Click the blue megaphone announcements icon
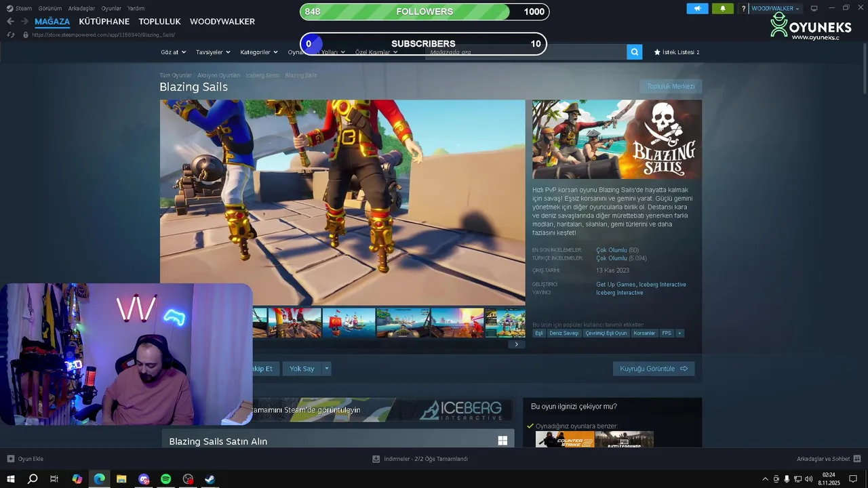Image resolution: width=868 pixels, height=488 pixels. tap(697, 9)
